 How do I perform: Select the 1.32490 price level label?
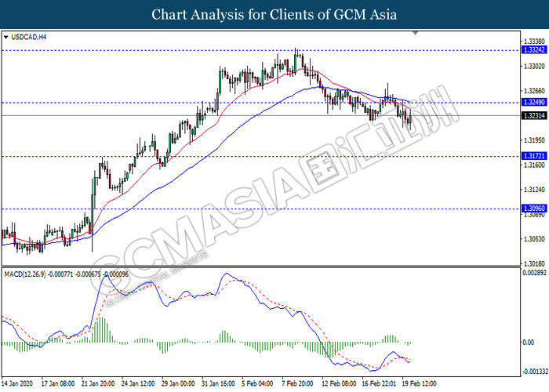(534, 102)
